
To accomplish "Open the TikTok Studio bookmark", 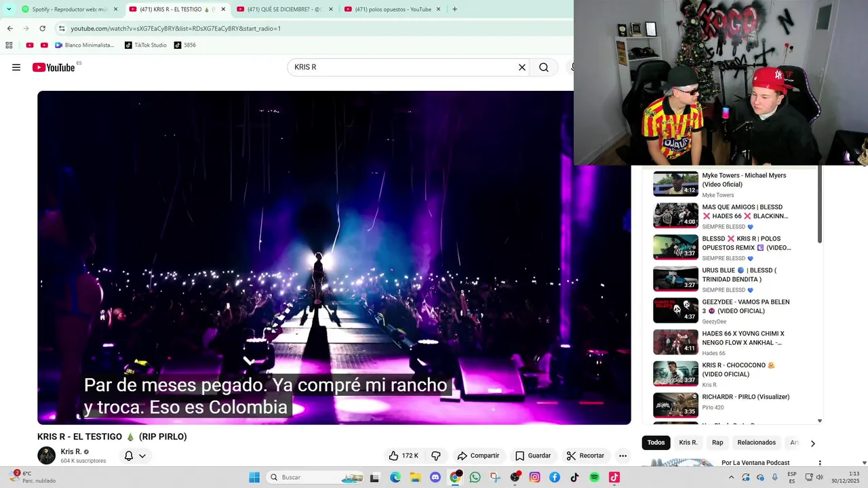I will pyautogui.click(x=145, y=45).
